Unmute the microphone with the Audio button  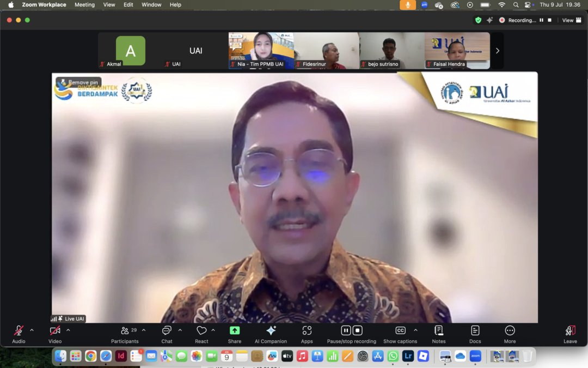[19, 334]
